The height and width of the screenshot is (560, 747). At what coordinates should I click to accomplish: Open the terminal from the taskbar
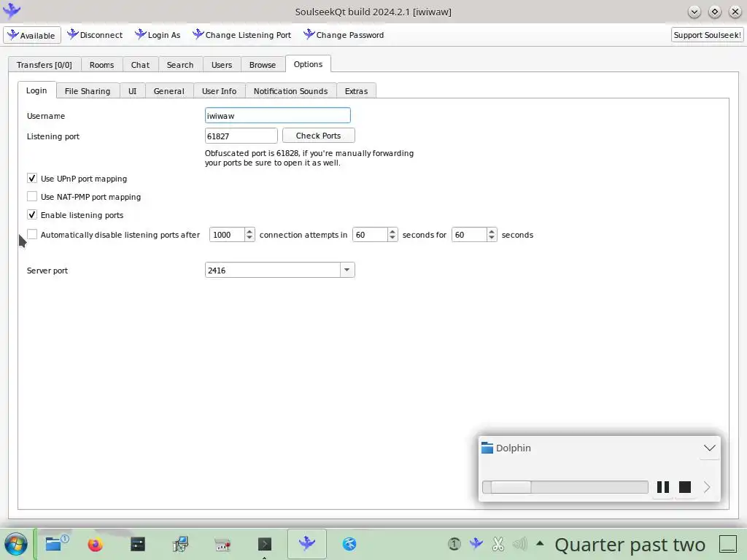pos(264,544)
